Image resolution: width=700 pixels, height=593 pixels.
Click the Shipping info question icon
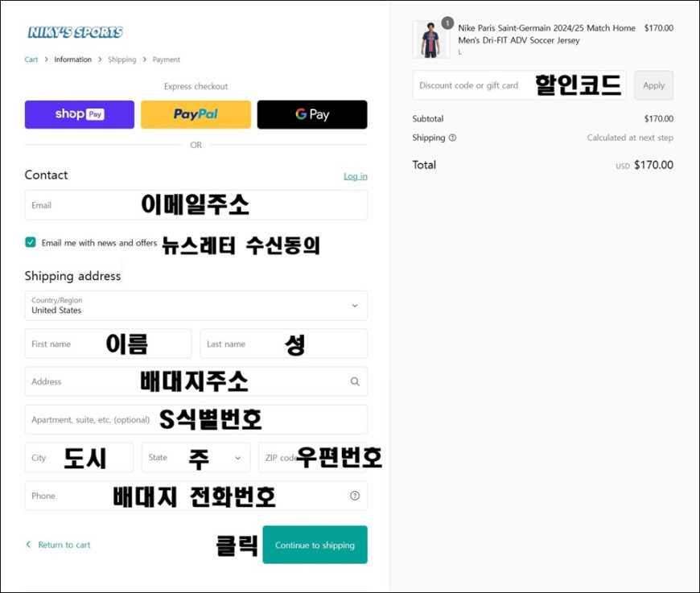point(452,138)
